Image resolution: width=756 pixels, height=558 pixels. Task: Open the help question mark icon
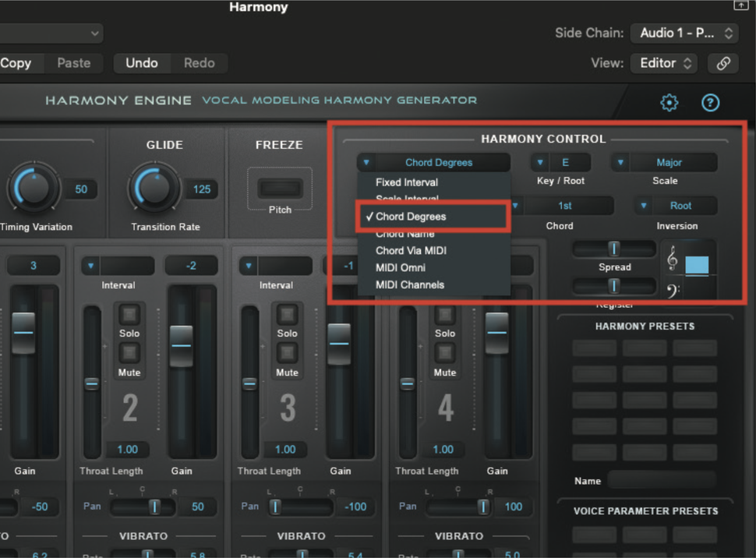pos(710,102)
